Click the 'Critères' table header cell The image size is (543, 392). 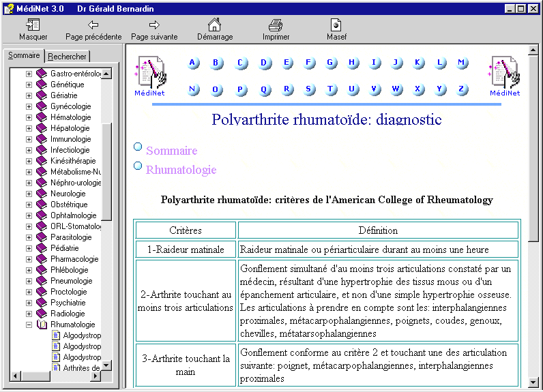click(186, 230)
